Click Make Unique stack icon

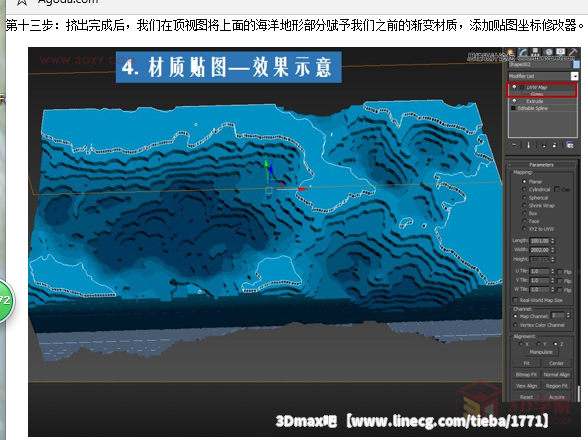(544, 145)
